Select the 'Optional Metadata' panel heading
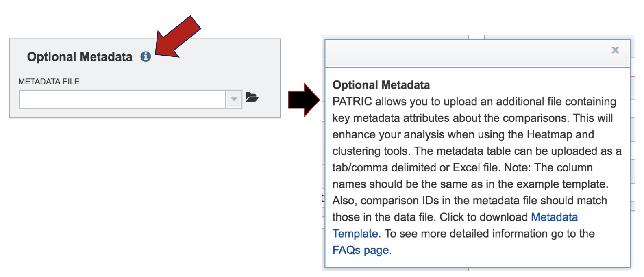644x277 pixels. point(80,57)
